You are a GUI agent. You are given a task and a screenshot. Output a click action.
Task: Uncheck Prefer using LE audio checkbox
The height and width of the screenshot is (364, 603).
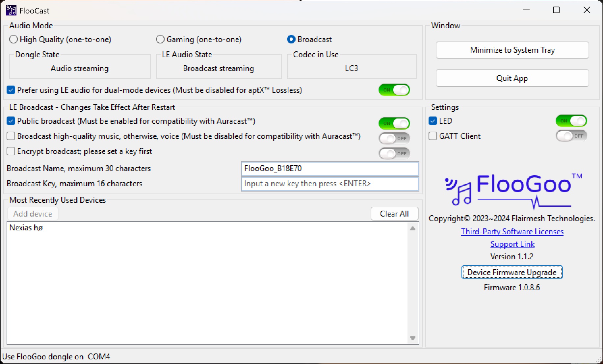[x=11, y=90]
